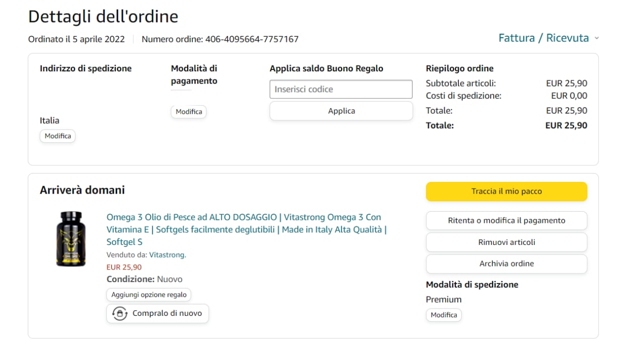Open the Fattura / Ricevuta link
This screenshot has width=644, height=353.
(543, 38)
